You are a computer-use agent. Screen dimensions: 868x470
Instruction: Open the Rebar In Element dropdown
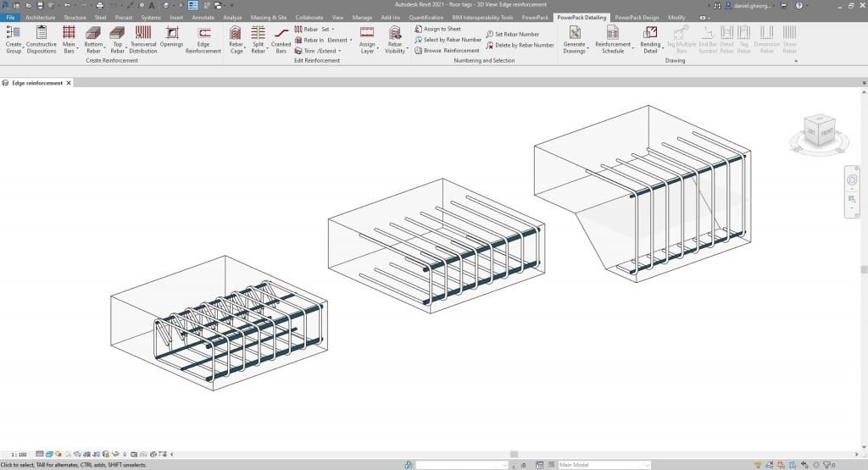[323, 40]
